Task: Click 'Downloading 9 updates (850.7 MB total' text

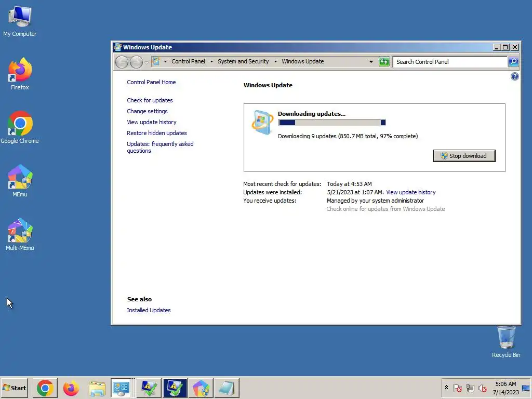Action: pyautogui.click(x=327, y=136)
